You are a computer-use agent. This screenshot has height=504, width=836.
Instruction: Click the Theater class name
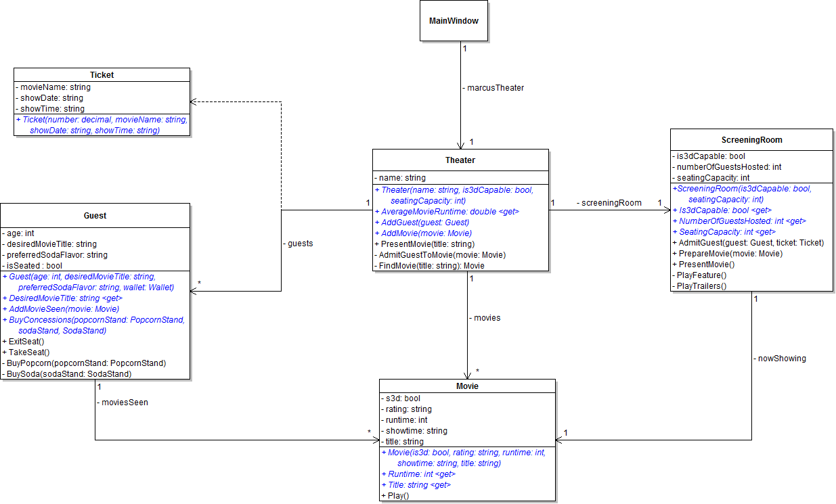tap(460, 160)
